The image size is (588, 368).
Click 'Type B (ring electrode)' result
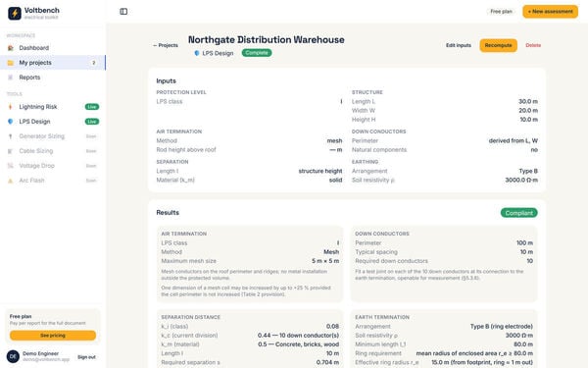(502, 327)
